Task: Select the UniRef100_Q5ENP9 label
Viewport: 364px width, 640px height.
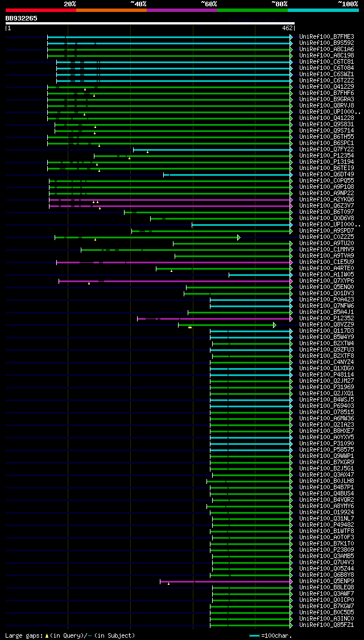Action: pyautogui.click(x=326, y=581)
